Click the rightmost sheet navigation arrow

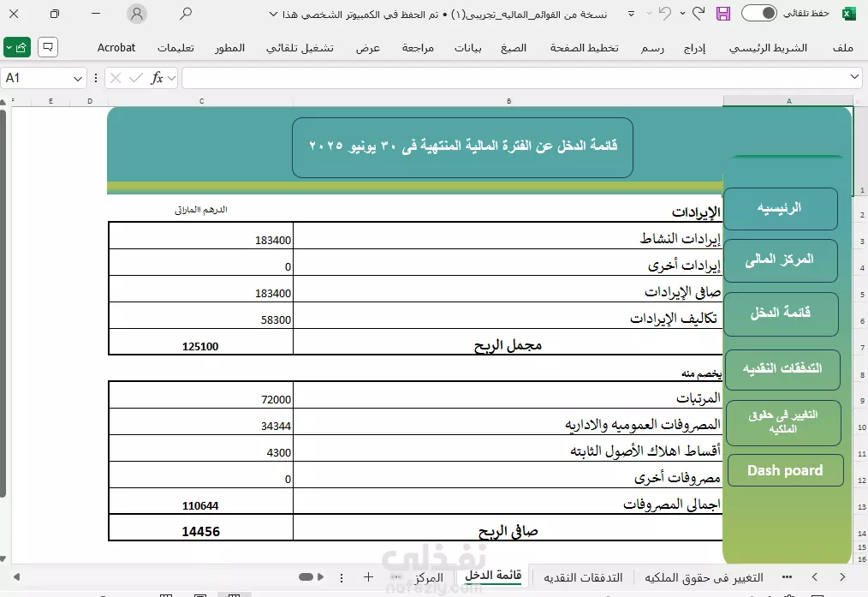(x=842, y=577)
